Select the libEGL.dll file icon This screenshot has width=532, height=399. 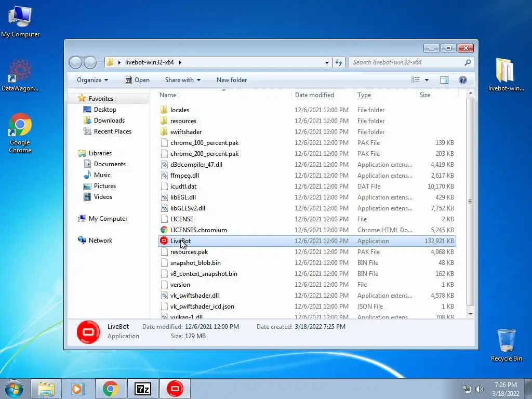[164, 197]
